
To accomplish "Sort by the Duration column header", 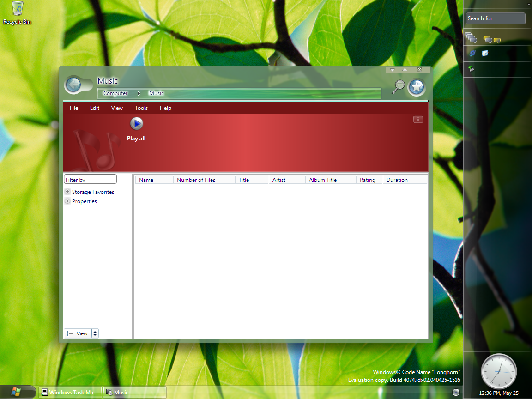I will [405, 180].
